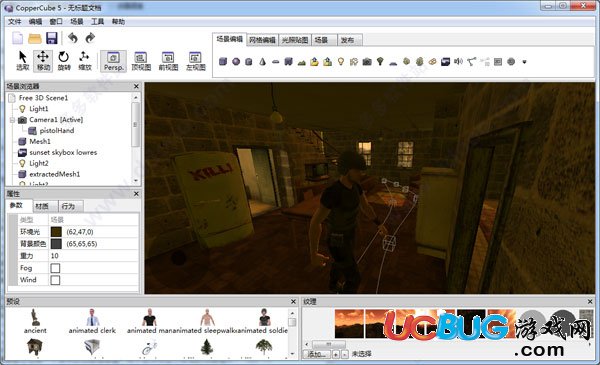Add a light with the light bulb icon
The height and width of the screenshot is (365, 600).
341,61
